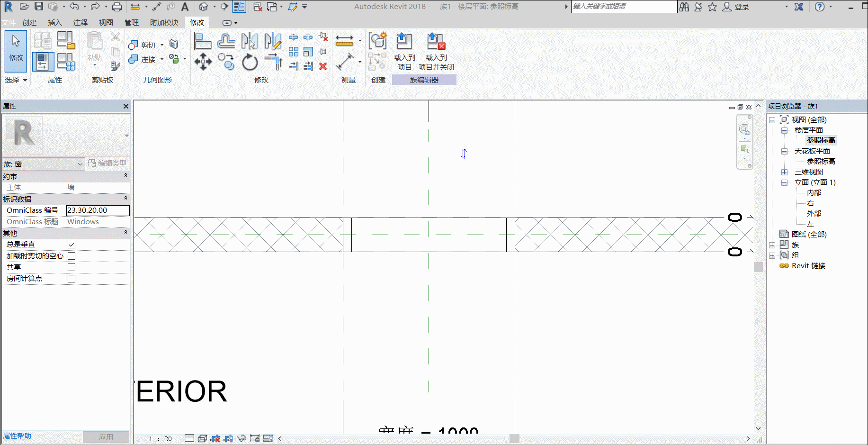Open the 选择 dropdown under Modify
This screenshot has width=868, height=445.
coord(16,80)
